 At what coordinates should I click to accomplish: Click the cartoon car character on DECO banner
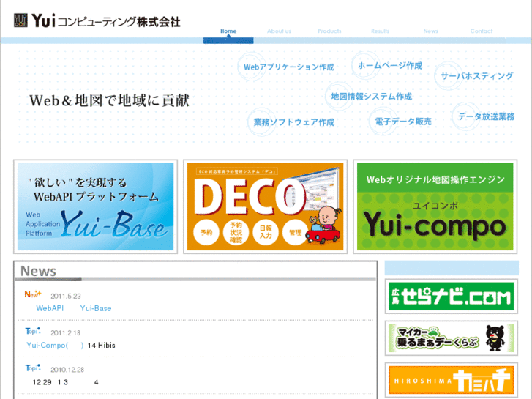click(x=324, y=225)
